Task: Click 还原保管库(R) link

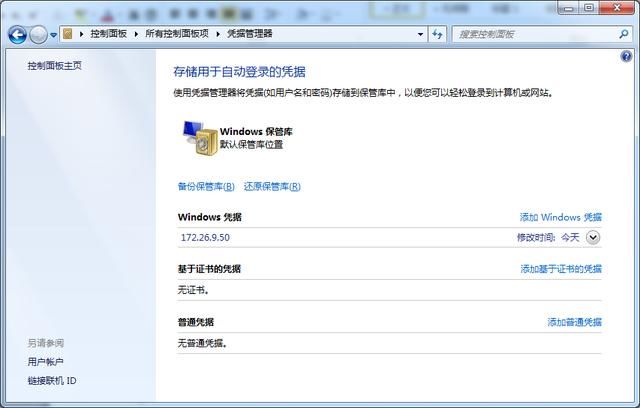Action: (272, 186)
